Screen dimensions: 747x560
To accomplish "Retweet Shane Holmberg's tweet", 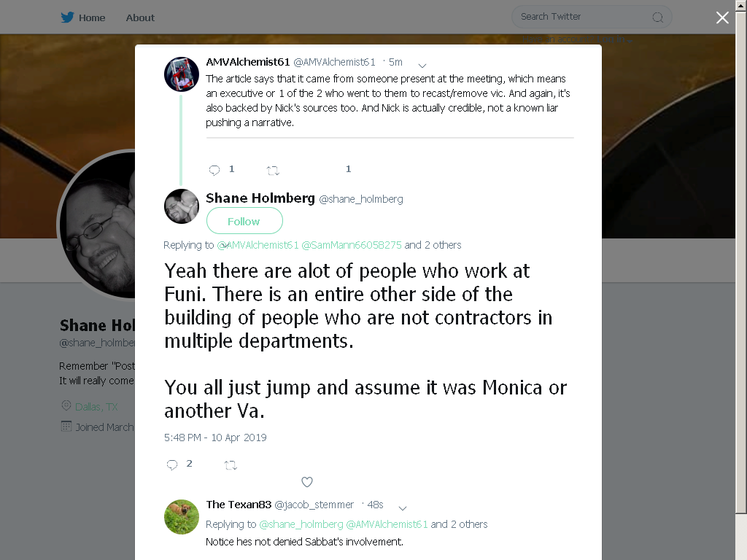I will coord(231,465).
